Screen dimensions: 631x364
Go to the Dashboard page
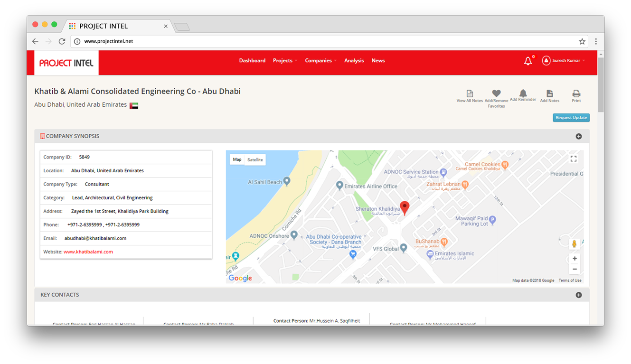252,61
